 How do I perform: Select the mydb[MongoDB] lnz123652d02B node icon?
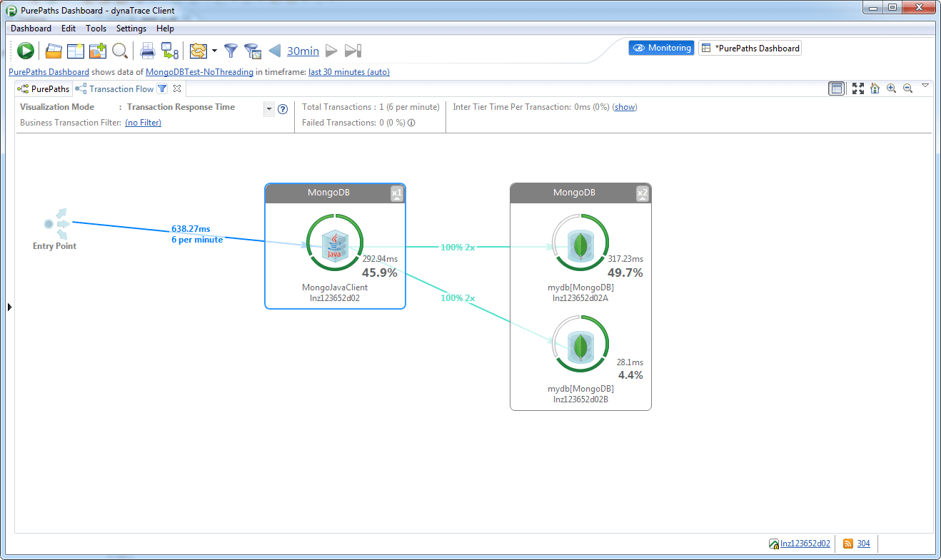580,346
